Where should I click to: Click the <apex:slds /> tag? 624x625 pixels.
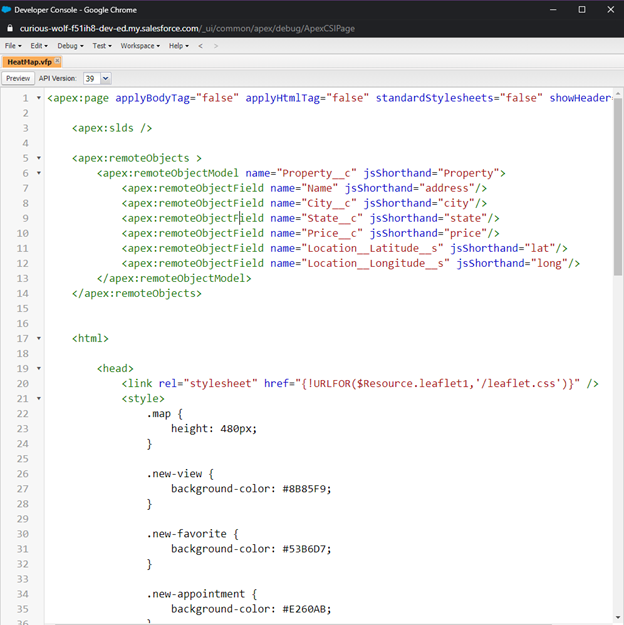[112, 128]
